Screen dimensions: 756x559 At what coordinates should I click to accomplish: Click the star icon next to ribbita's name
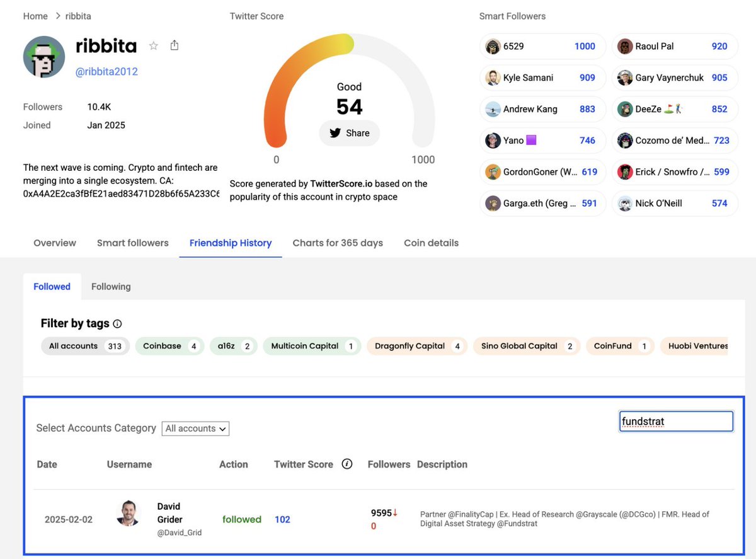point(153,45)
